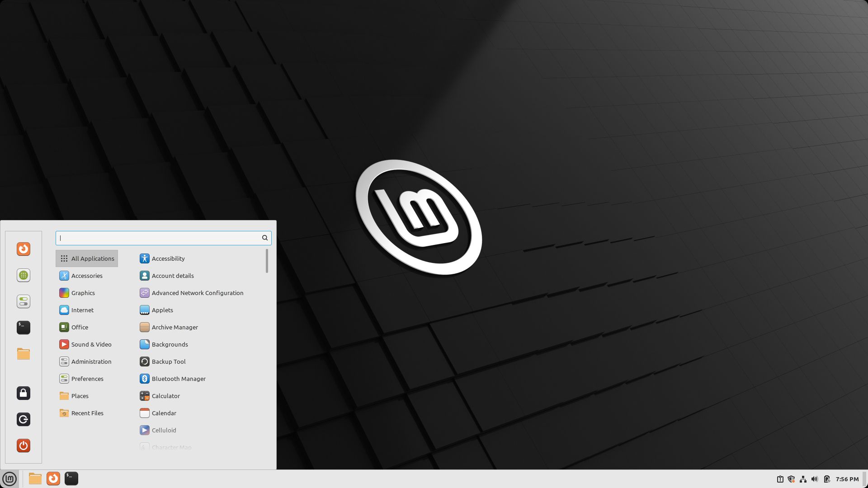This screenshot has height=488, width=868.
Task: Open the Sound & Video category
Action: (x=91, y=344)
